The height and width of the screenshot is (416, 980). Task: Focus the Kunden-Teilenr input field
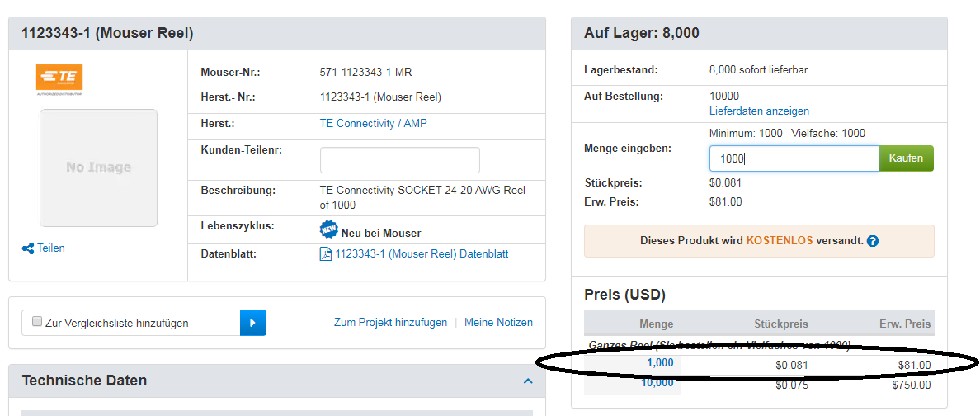399,160
